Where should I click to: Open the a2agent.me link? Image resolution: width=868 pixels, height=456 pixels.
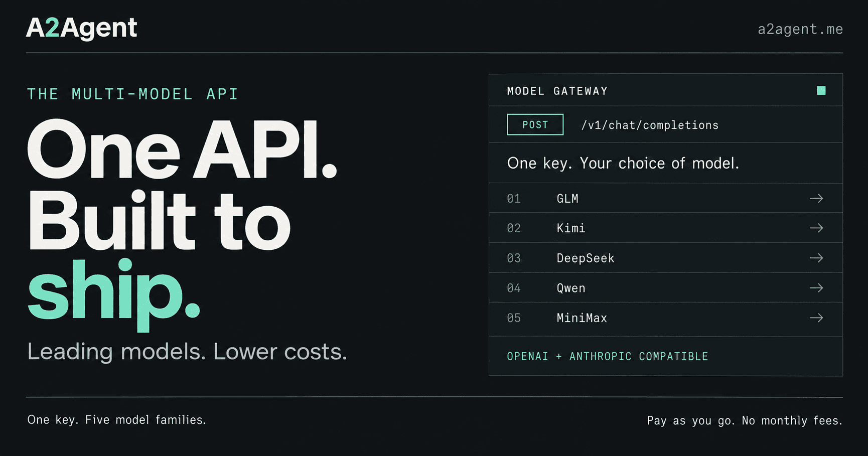(x=800, y=30)
